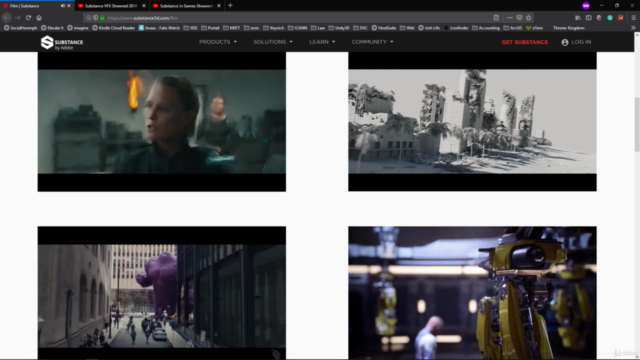The width and height of the screenshot is (640, 360).
Task: Play video with yellow robot
Action: tap(472, 293)
